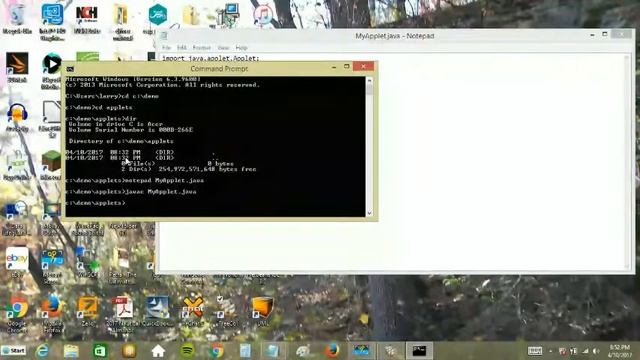640x360 pixels.
Task: Click the 'notepad MyApplet.java' command line
Action: (x=134, y=180)
